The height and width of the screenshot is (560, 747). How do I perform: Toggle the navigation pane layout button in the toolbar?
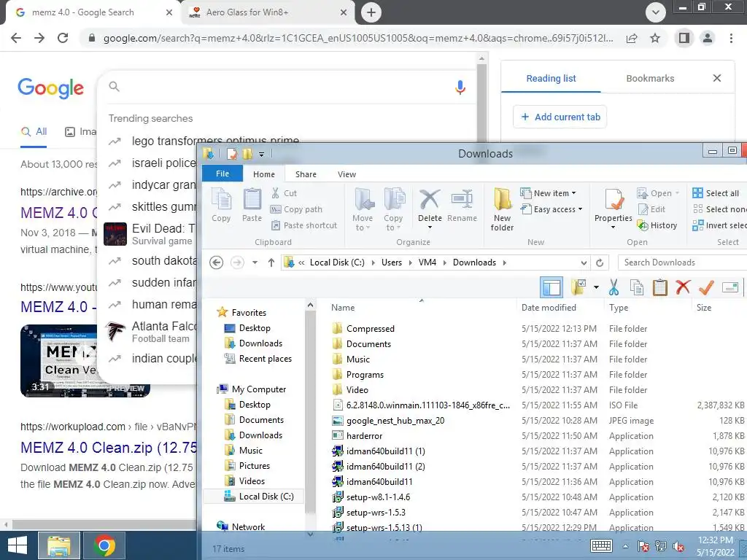(x=551, y=287)
